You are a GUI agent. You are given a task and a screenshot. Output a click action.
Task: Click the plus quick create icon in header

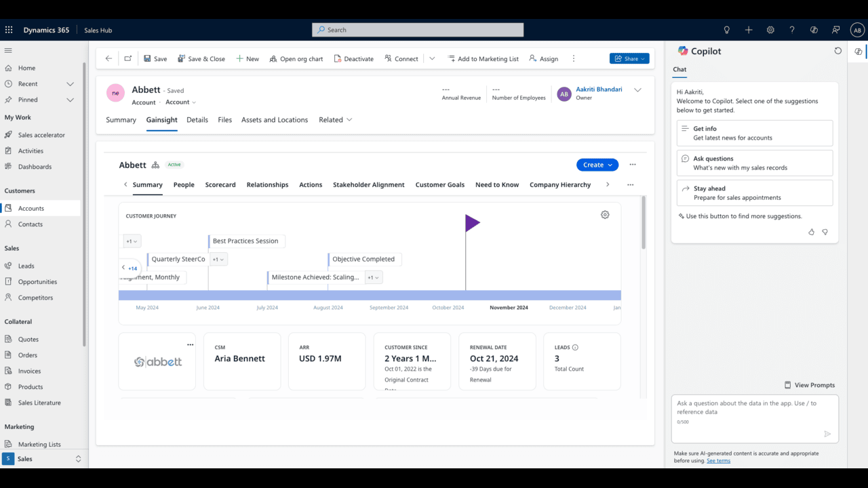749,30
